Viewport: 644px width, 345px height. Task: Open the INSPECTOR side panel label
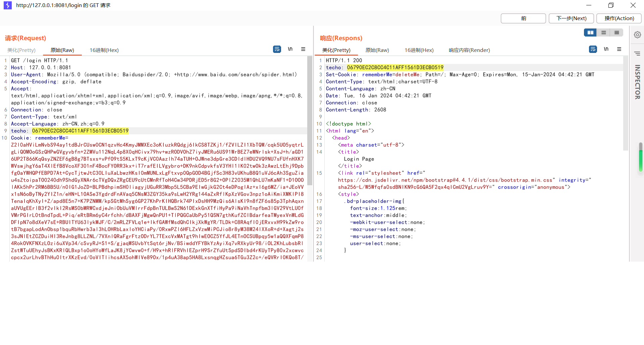637,82
